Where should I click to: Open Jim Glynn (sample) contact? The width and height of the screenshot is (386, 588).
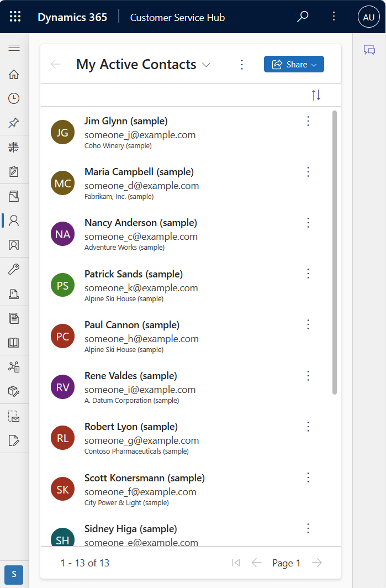(x=126, y=121)
